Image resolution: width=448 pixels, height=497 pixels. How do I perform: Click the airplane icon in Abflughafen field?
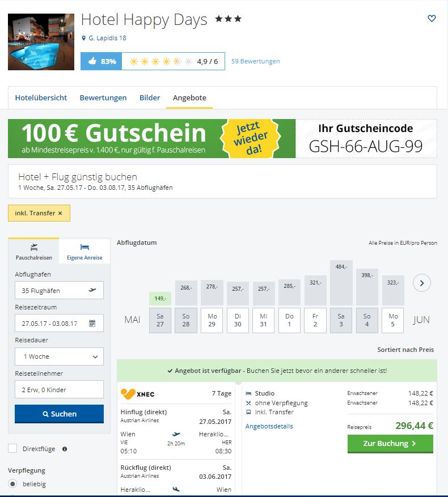[x=92, y=290]
